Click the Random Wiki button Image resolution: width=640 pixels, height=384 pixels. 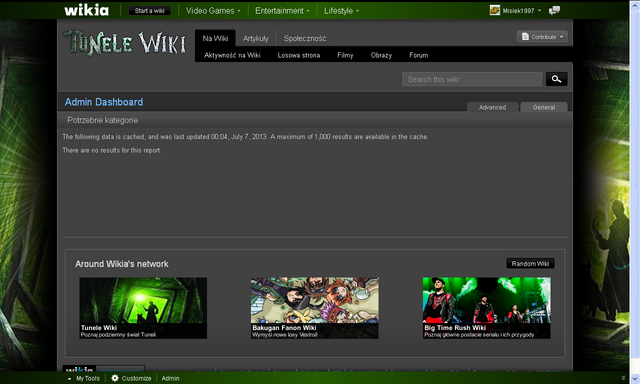[530, 264]
